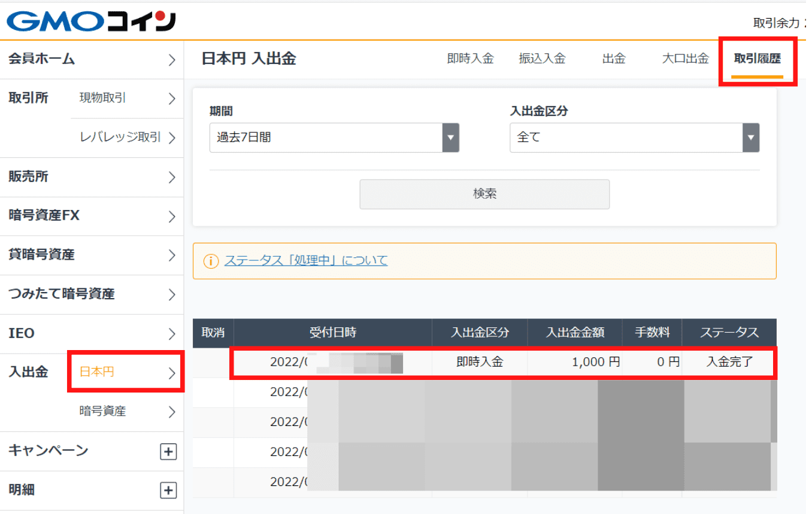Open 販売所 menu item
812x514 pixels.
92,177
